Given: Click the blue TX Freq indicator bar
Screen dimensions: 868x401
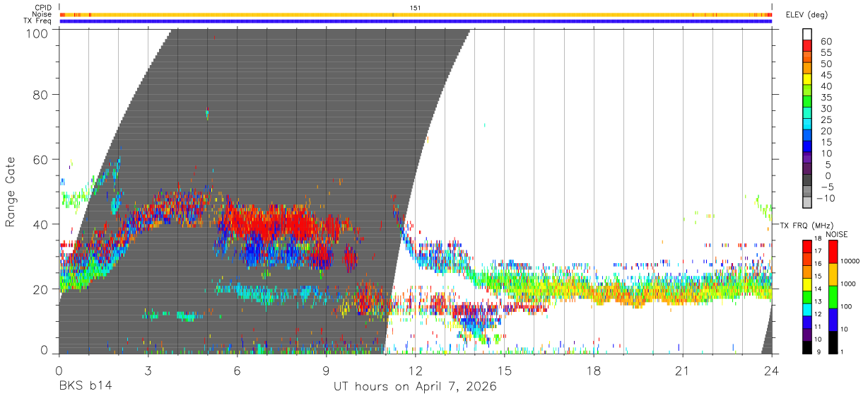Looking at the screenshot, I should click(x=416, y=21).
